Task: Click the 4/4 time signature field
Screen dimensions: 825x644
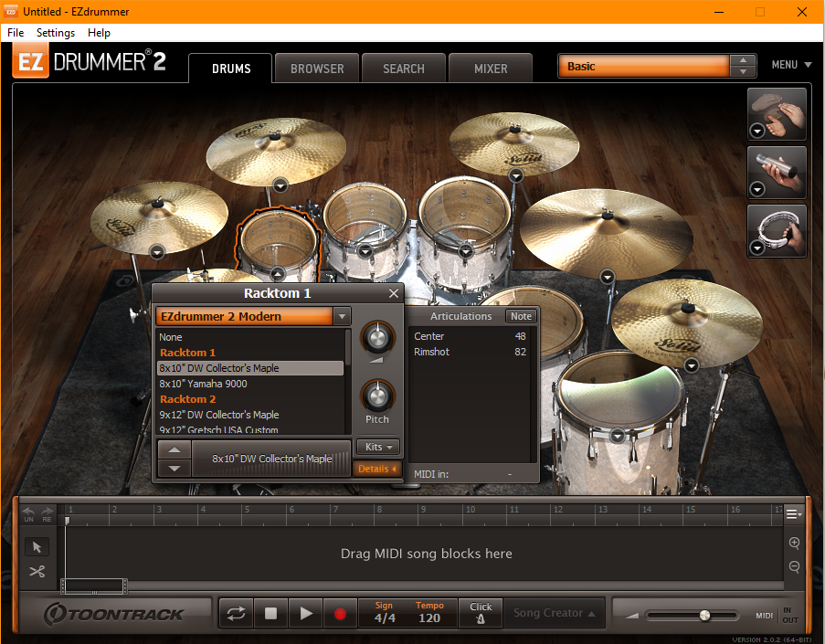Action: (x=385, y=618)
